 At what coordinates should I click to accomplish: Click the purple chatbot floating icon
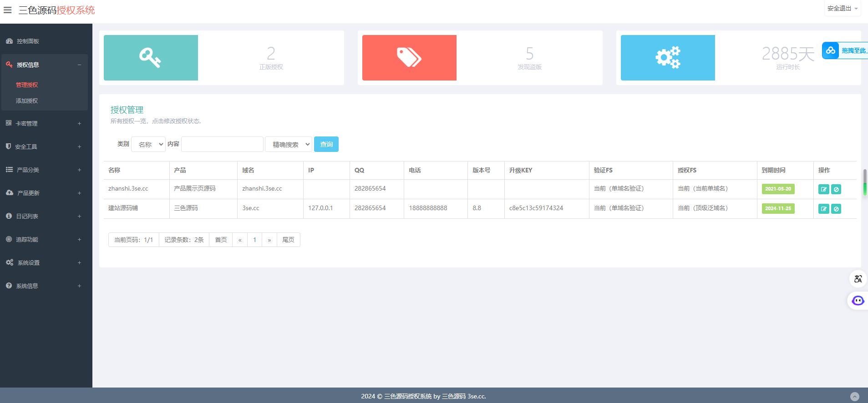point(858,301)
